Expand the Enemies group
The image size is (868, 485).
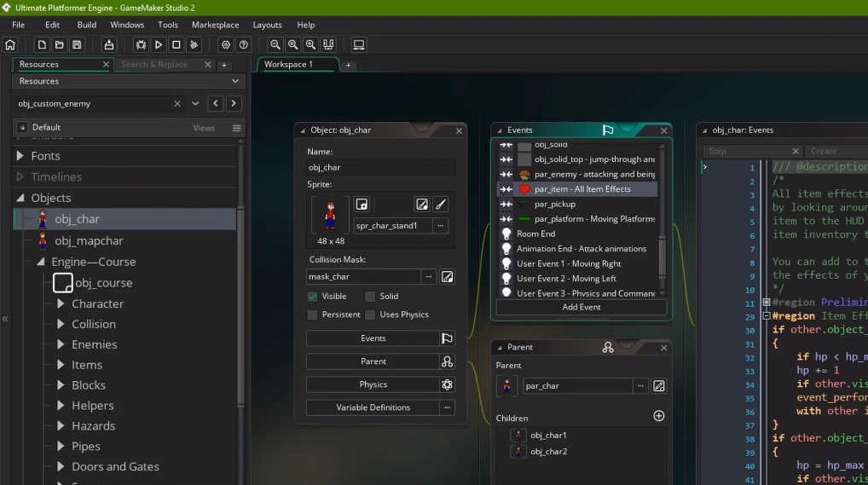pos(61,344)
